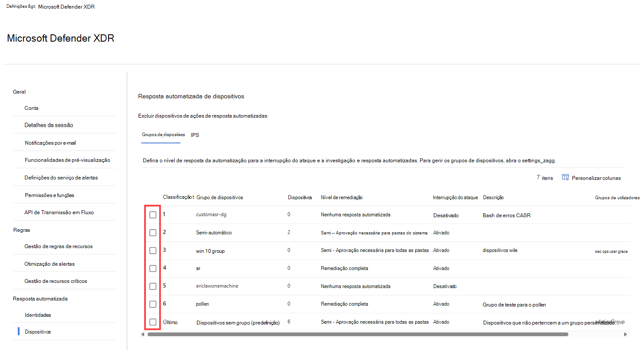Sort by Nível de remediação column header
Viewport: 644px width, 352px height.
(342, 197)
